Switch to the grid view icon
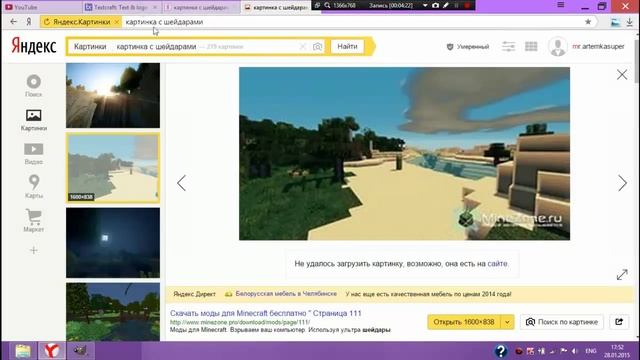The image size is (640, 360). [531, 47]
